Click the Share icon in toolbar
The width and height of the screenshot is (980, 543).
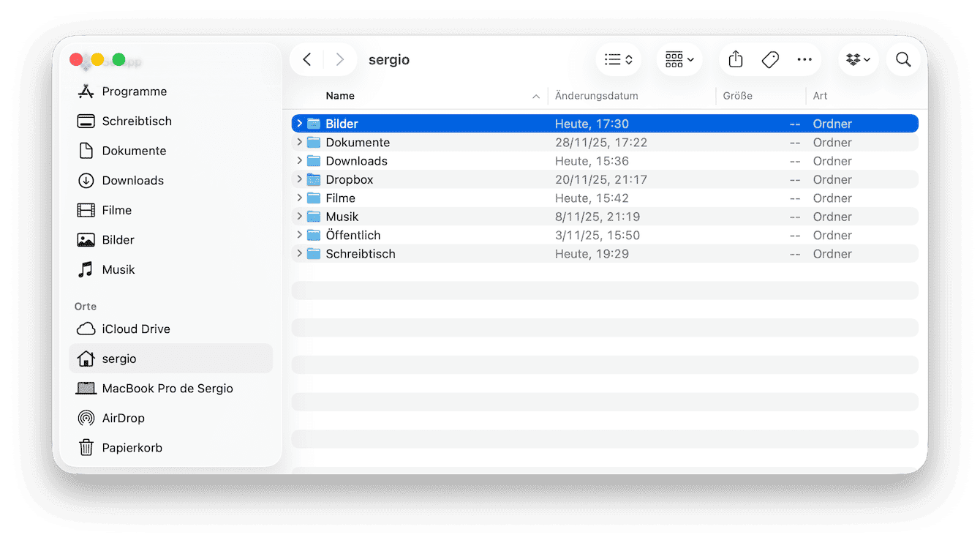coord(736,60)
